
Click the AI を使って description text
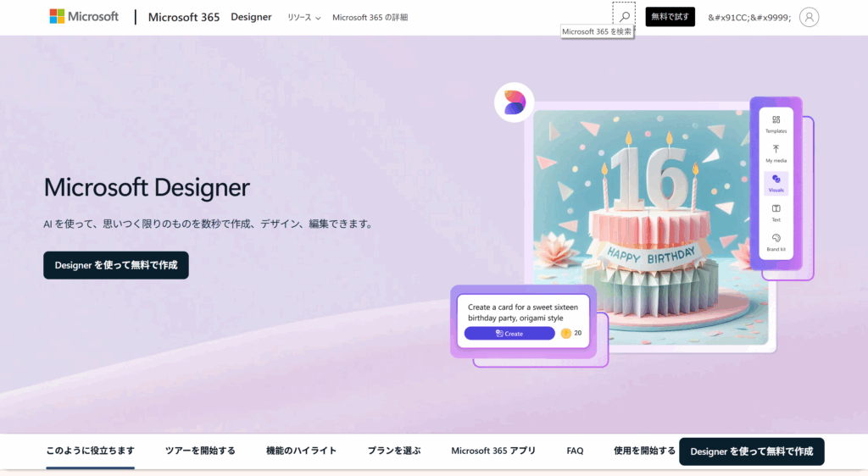point(209,224)
